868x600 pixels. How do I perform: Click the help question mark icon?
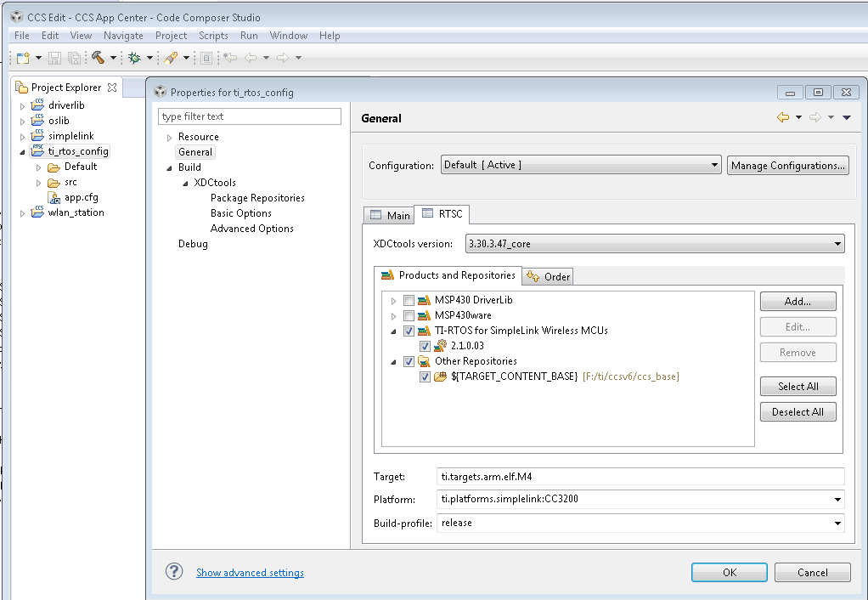click(175, 572)
